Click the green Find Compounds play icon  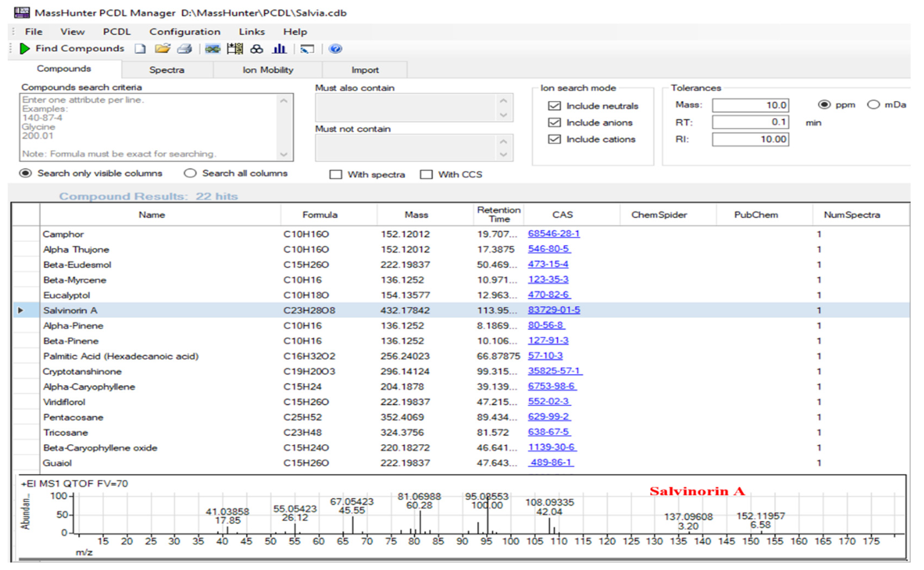(25, 49)
